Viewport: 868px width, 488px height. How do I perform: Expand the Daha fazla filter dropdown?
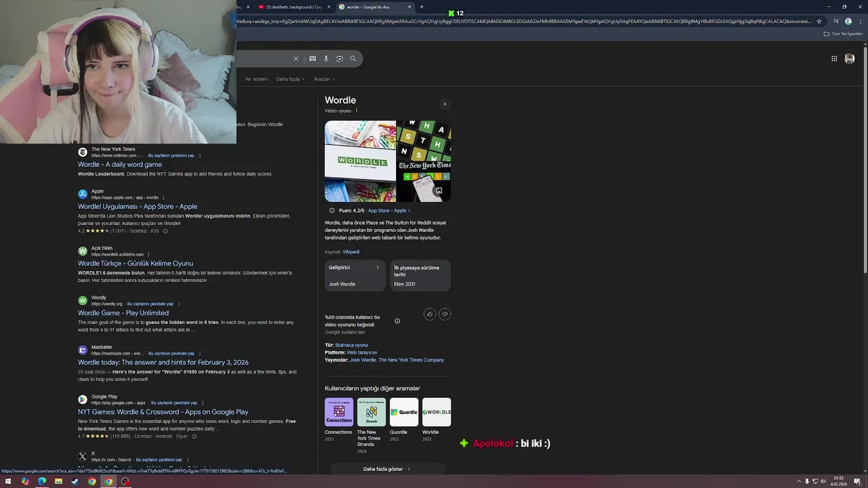[290, 79]
